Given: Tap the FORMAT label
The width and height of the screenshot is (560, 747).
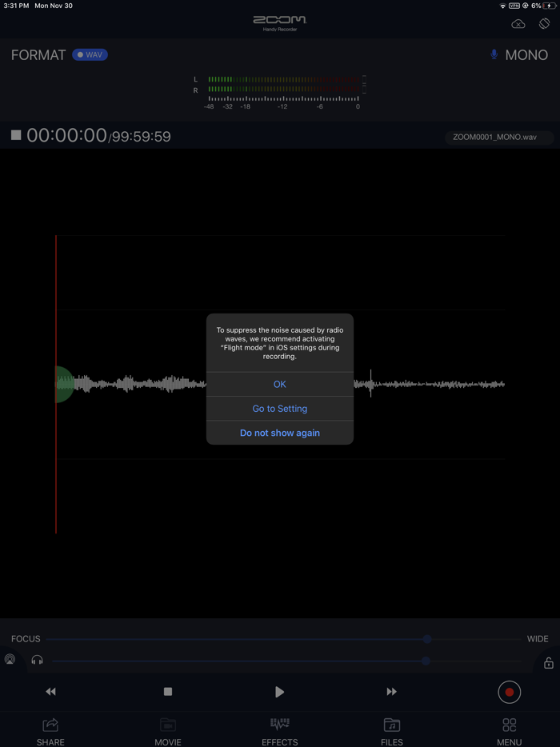Looking at the screenshot, I should [x=38, y=55].
